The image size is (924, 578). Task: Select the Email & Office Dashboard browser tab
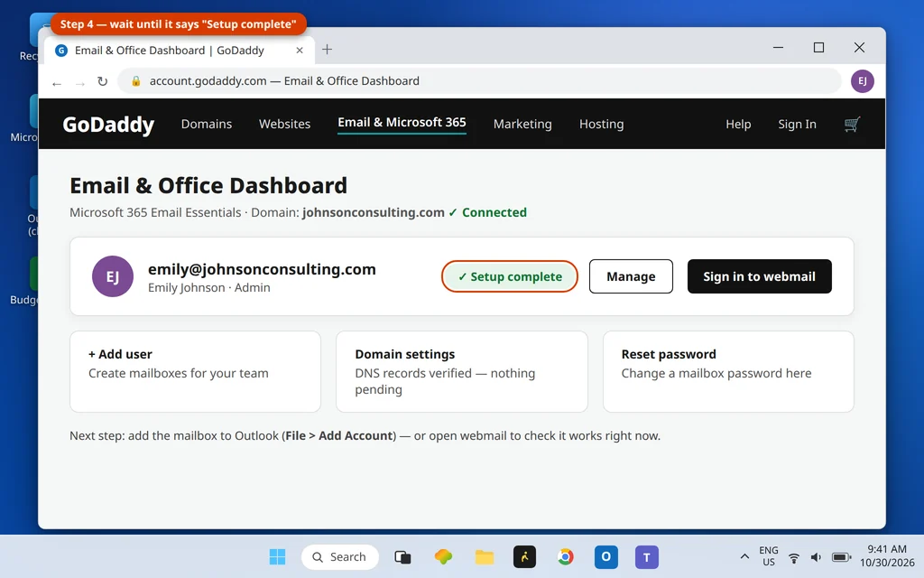pyautogui.click(x=180, y=51)
